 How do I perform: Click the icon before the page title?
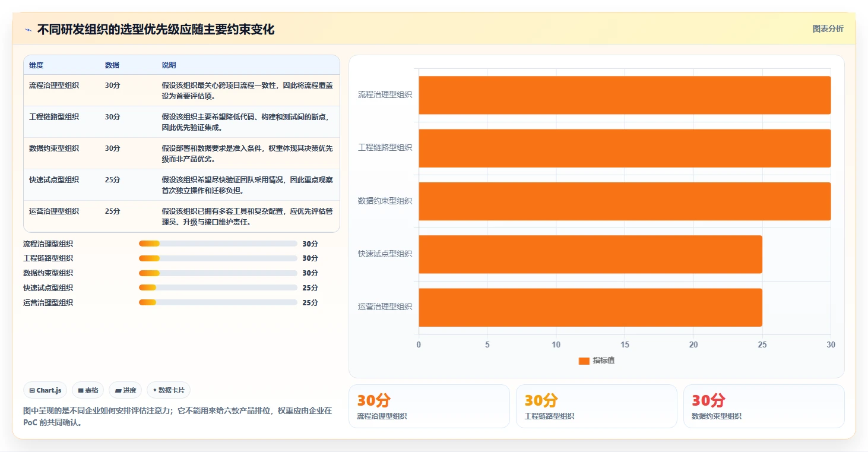click(28, 30)
